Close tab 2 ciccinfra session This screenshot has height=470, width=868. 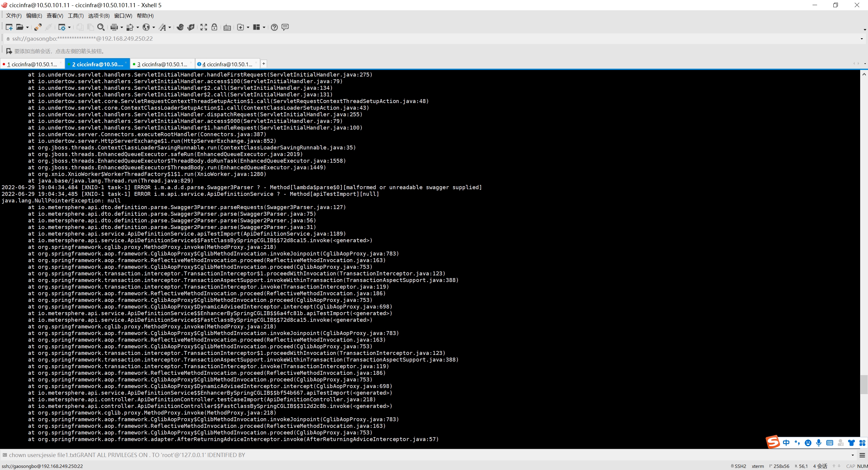click(x=126, y=63)
